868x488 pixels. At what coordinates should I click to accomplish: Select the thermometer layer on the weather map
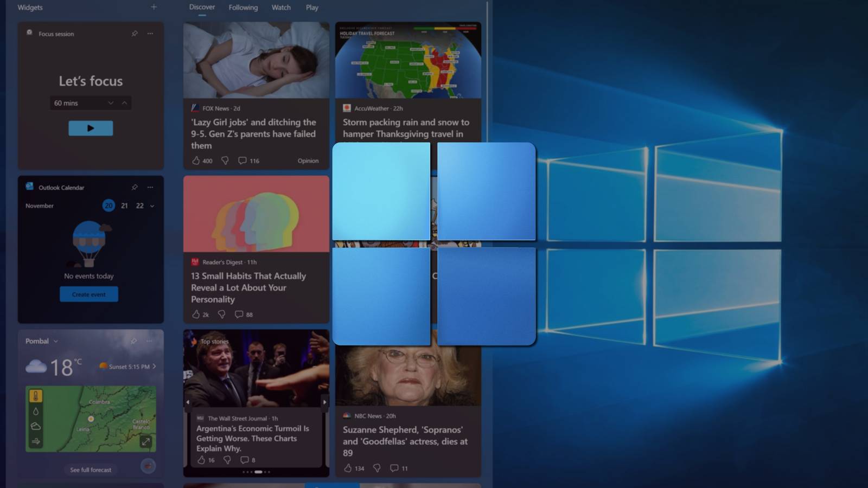36,395
